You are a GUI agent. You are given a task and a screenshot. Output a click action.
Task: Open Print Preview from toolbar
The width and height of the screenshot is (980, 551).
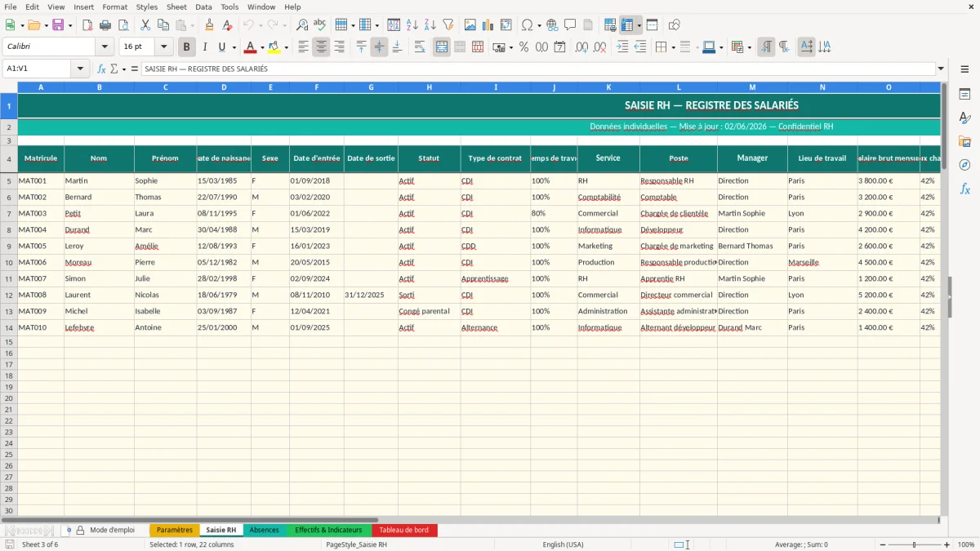coord(123,25)
